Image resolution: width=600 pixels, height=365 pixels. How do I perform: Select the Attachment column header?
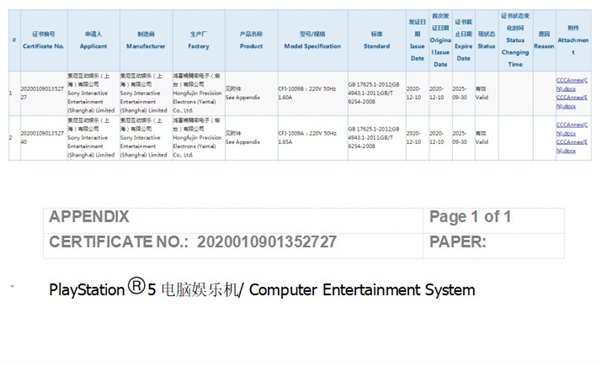(x=573, y=40)
